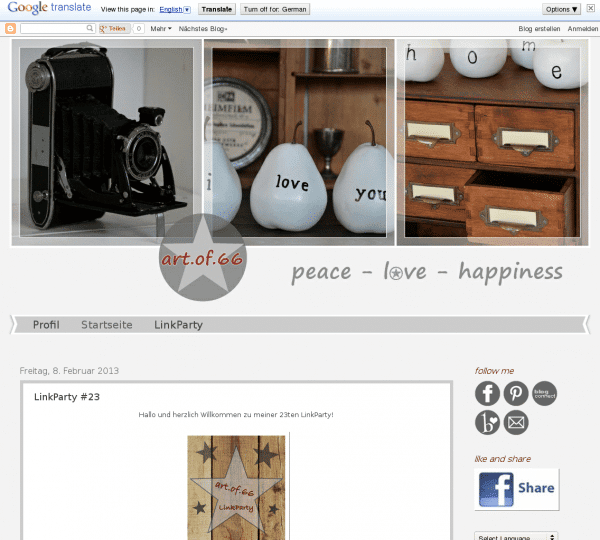Viewport: 600px width, 540px height.
Task: Click the email envelope icon
Action: click(516, 423)
